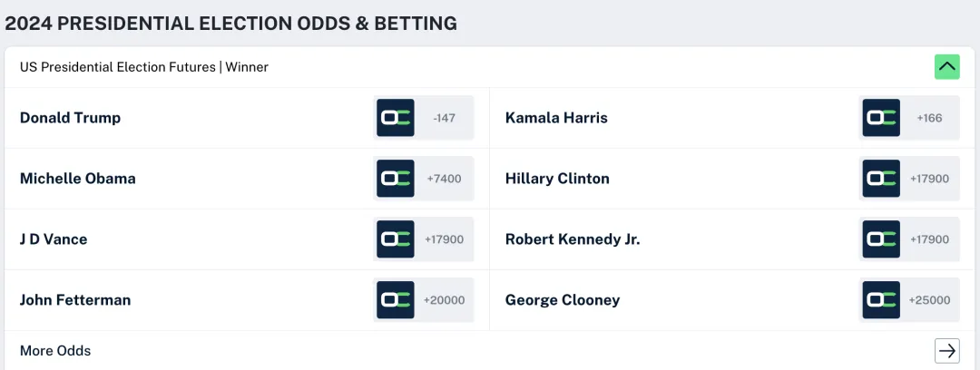Select Kamala Harris's +166 odds
The height and width of the screenshot is (370, 980).
coord(930,118)
